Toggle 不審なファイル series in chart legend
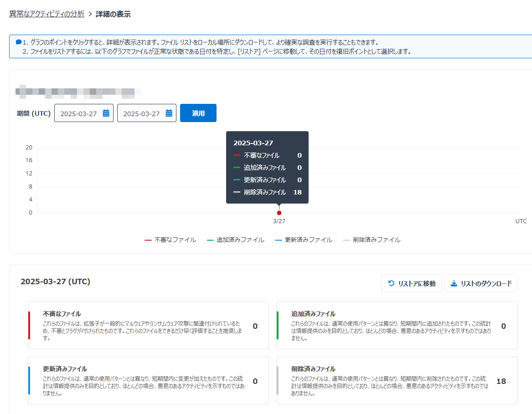Screen dimensions: 532x414 170,240
